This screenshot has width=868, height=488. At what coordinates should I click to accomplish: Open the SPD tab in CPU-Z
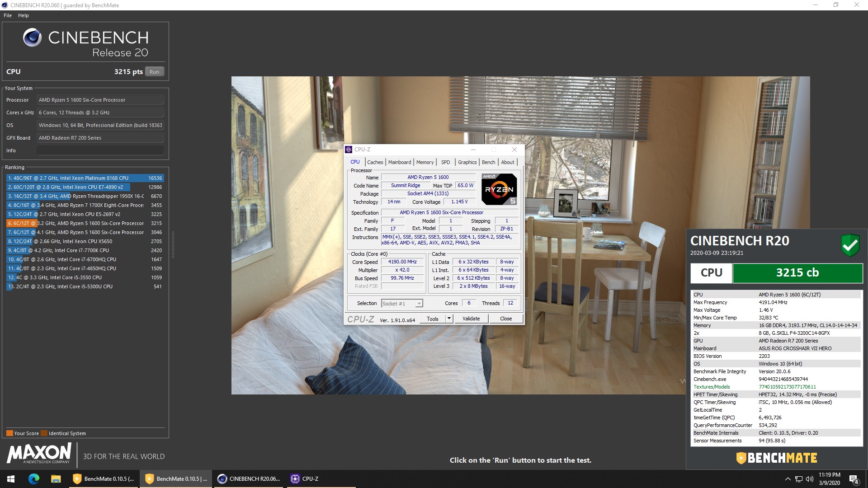coord(445,162)
